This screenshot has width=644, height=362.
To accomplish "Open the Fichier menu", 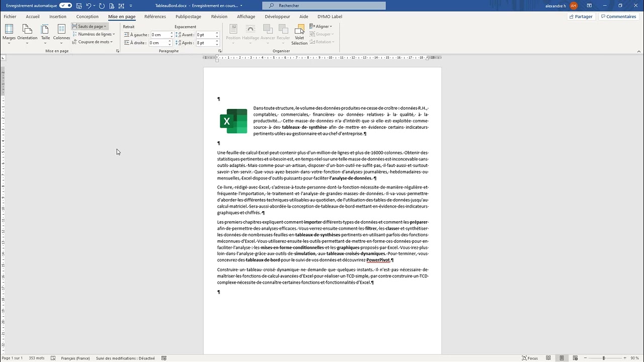I will click(x=10, y=17).
